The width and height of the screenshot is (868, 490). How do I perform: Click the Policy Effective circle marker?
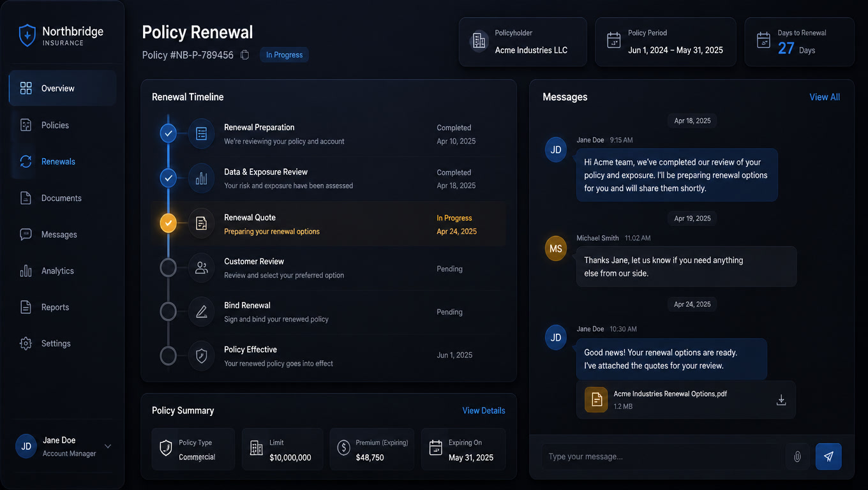[x=168, y=355]
